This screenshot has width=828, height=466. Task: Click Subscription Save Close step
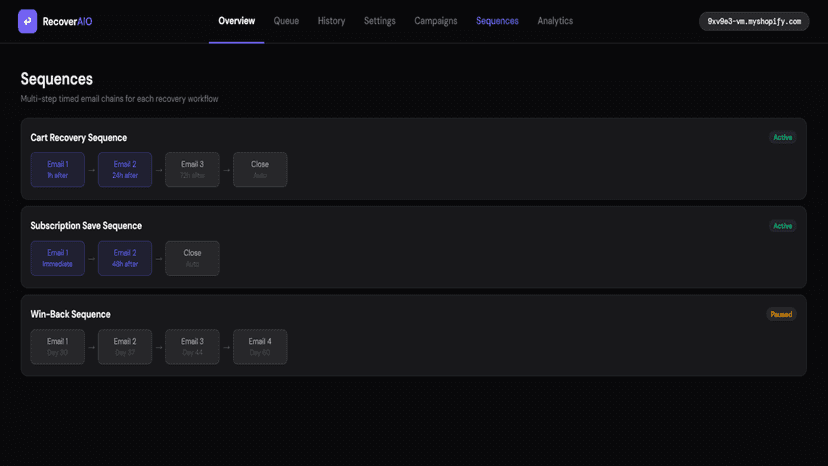192,258
